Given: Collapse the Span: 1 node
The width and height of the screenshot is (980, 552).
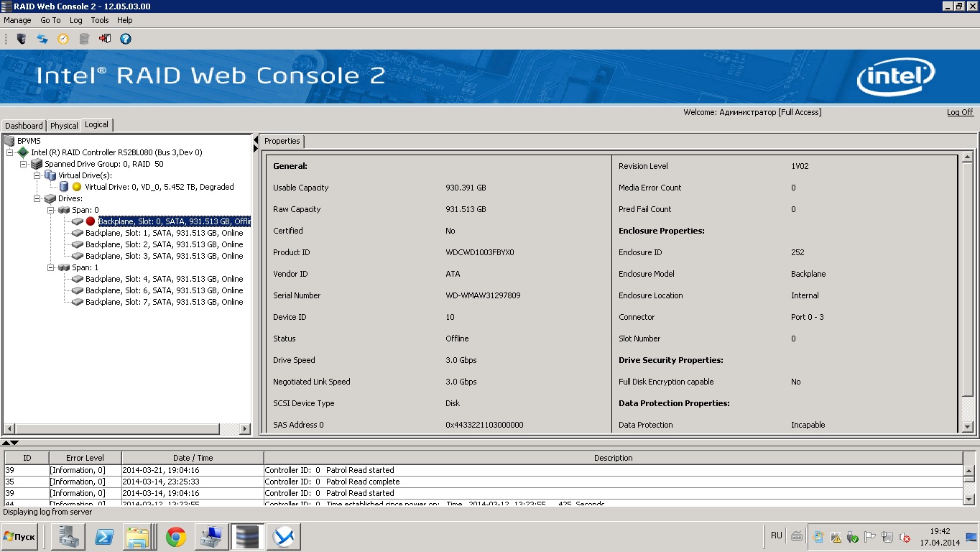Looking at the screenshot, I should 51,267.
